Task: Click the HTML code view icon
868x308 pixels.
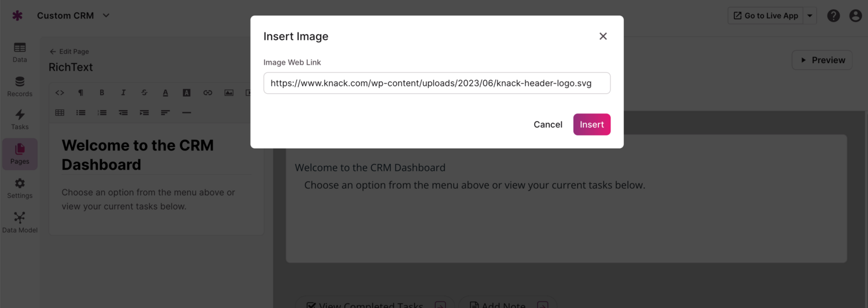Action: (x=60, y=93)
